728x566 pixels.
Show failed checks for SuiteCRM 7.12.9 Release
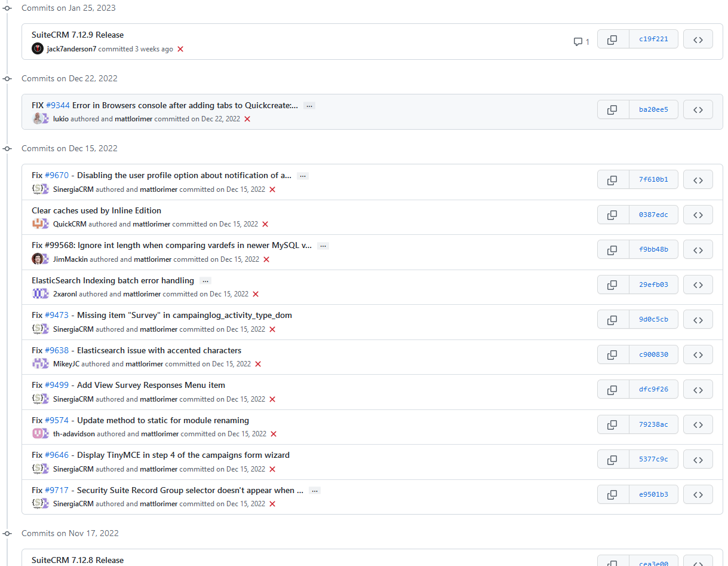tap(180, 49)
